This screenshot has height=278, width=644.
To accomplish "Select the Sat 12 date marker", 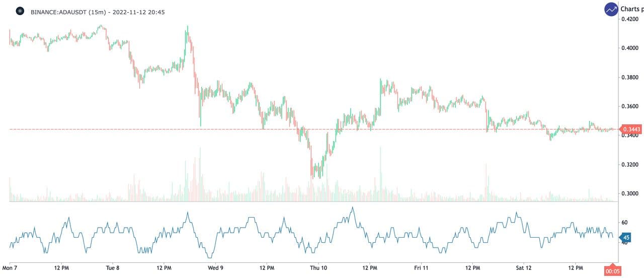I will coord(524,267).
